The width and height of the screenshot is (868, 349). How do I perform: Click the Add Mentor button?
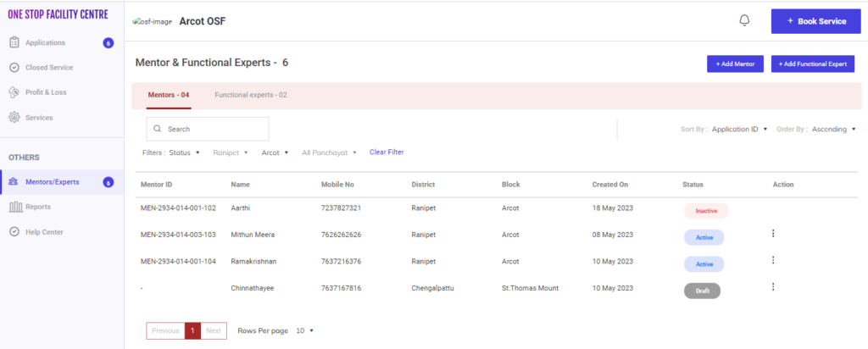point(735,64)
